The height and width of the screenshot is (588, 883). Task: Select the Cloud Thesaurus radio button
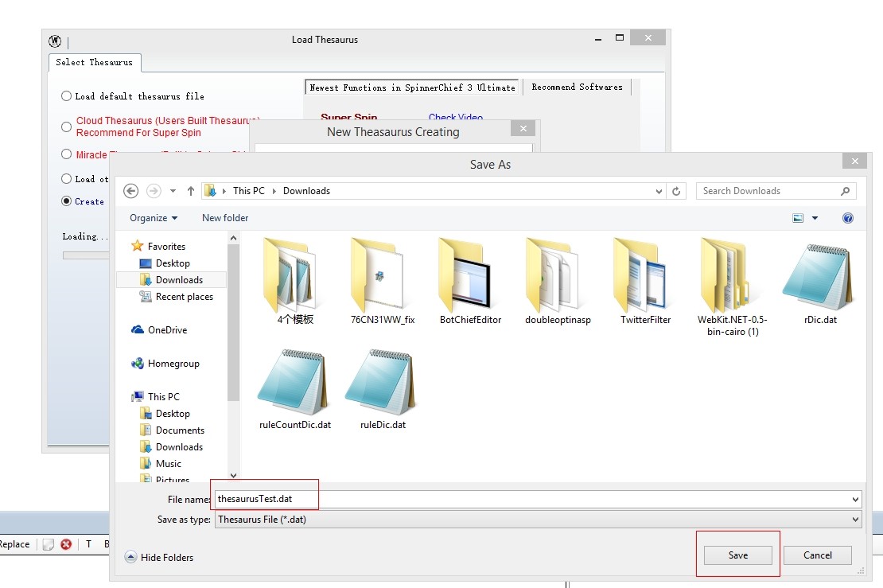pyautogui.click(x=66, y=127)
